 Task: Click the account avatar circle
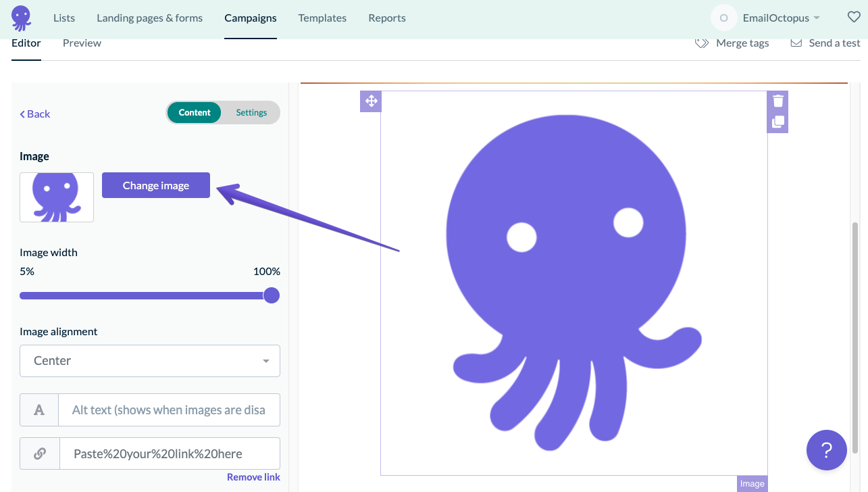pyautogui.click(x=723, y=18)
